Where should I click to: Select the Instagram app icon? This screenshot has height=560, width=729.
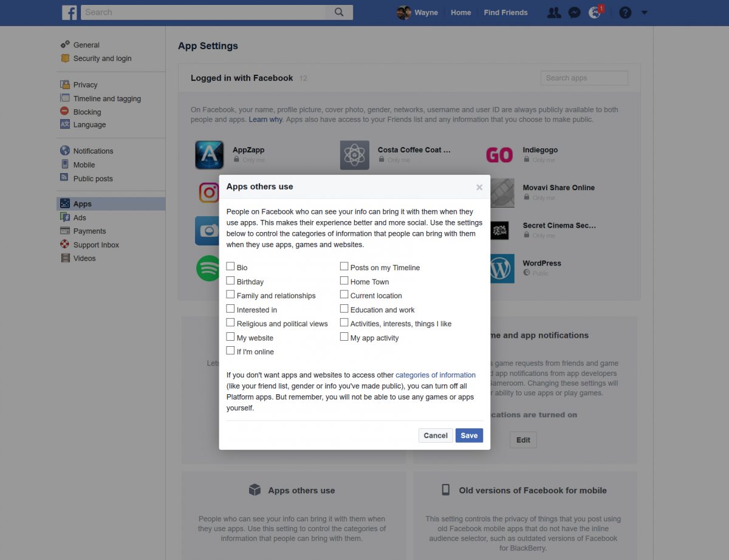209,193
